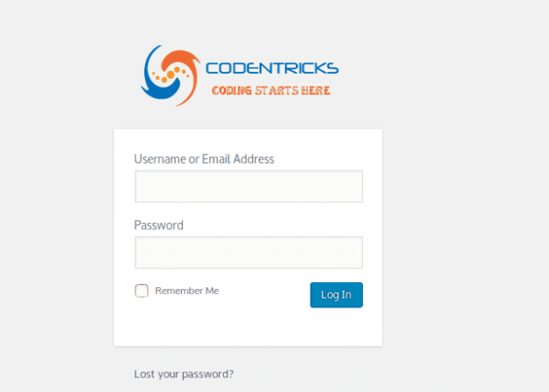The width and height of the screenshot is (549, 392).
Task: Open the "Lost your password?" link
Action: pyautogui.click(x=184, y=374)
